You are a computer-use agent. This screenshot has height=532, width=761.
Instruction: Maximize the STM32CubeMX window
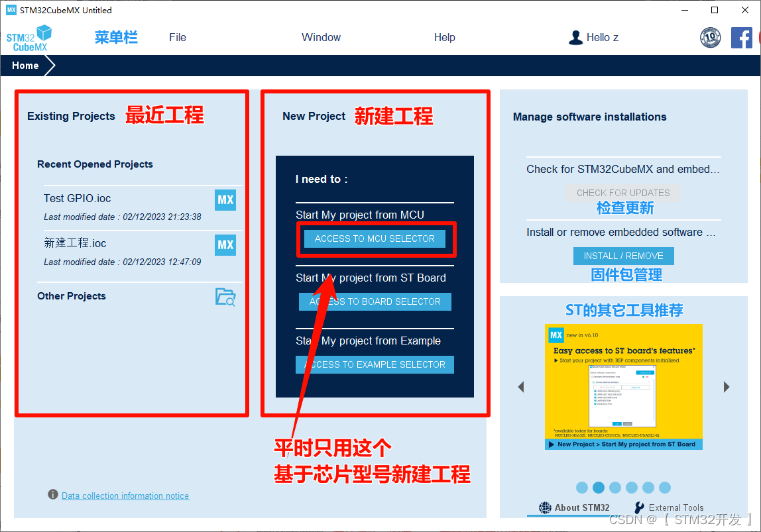click(715, 10)
